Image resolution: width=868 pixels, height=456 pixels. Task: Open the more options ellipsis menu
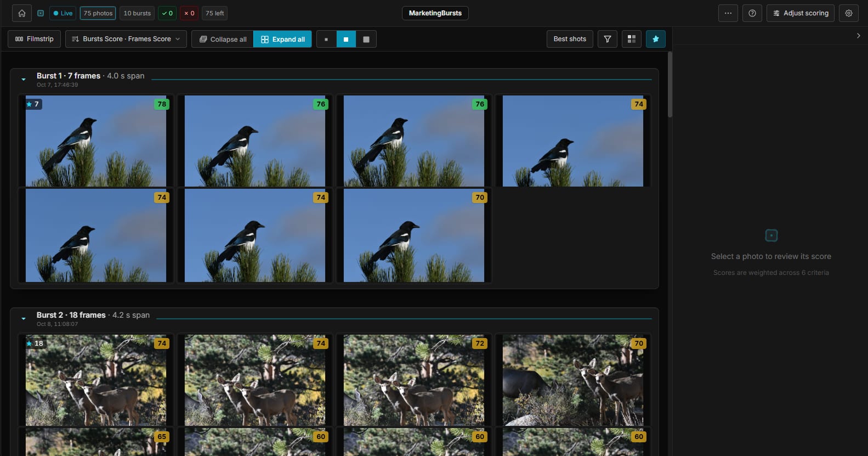(x=728, y=13)
